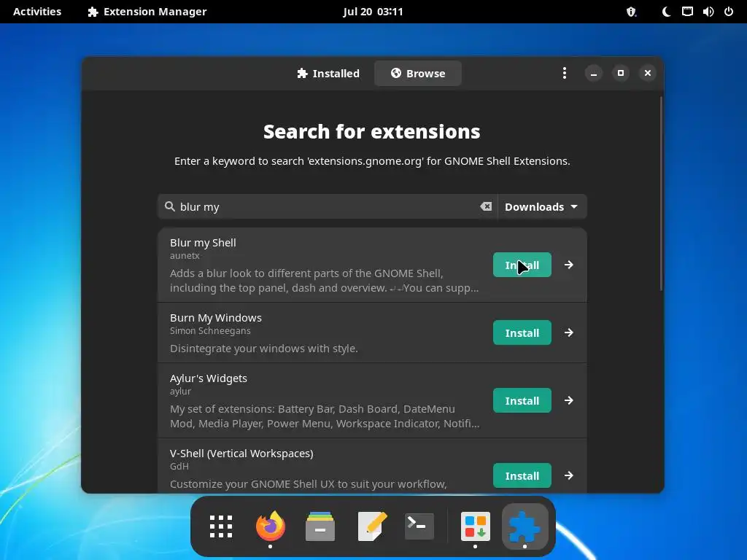
Task: Focus the extension search field
Action: tap(328, 206)
